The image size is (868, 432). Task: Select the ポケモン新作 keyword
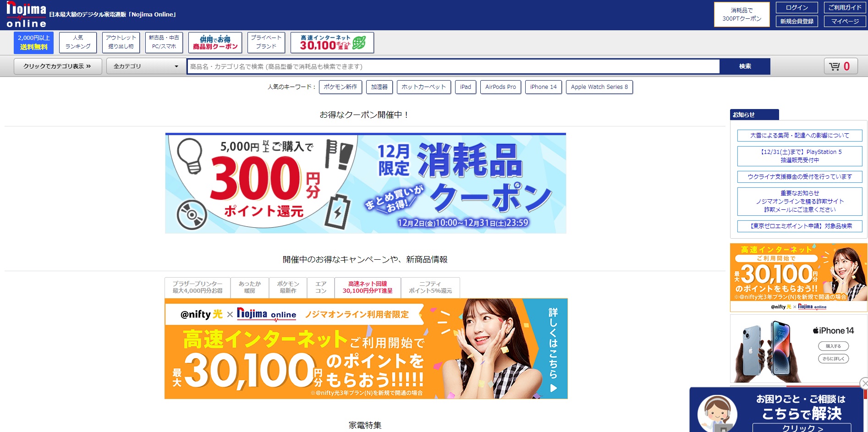pyautogui.click(x=341, y=87)
